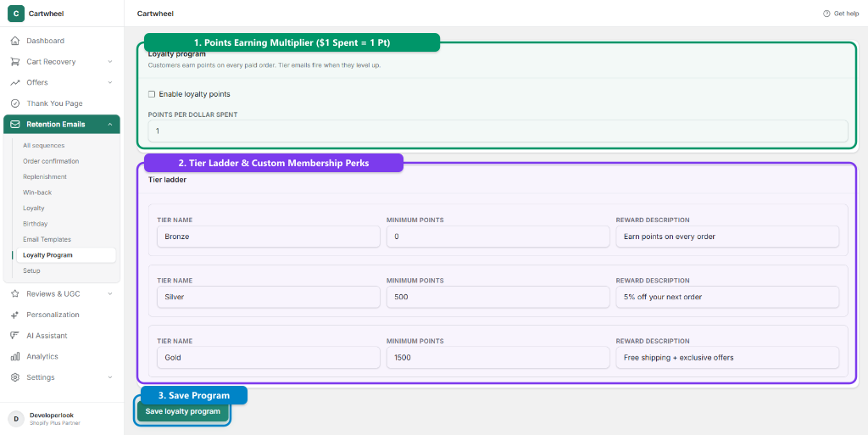The height and width of the screenshot is (435, 868).
Task: Click the Cartwheel logo badge in sidebar
Action: point(16,14)
